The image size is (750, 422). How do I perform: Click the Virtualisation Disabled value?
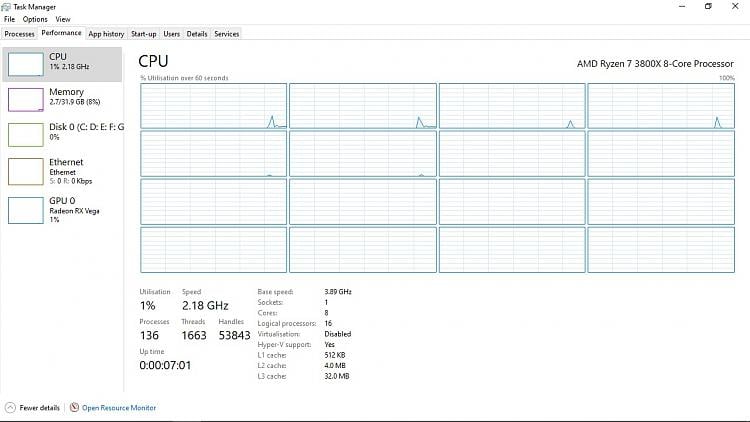[x=338, y=334]
